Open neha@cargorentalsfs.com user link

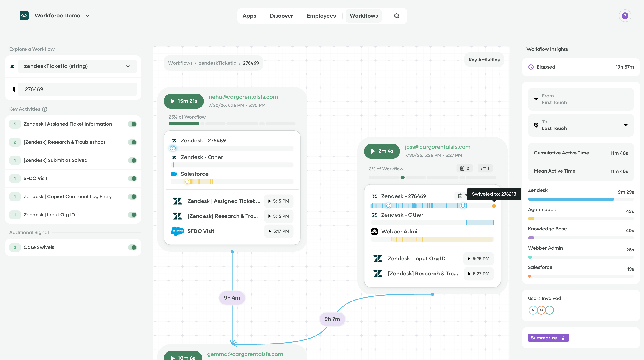[243, 97]
